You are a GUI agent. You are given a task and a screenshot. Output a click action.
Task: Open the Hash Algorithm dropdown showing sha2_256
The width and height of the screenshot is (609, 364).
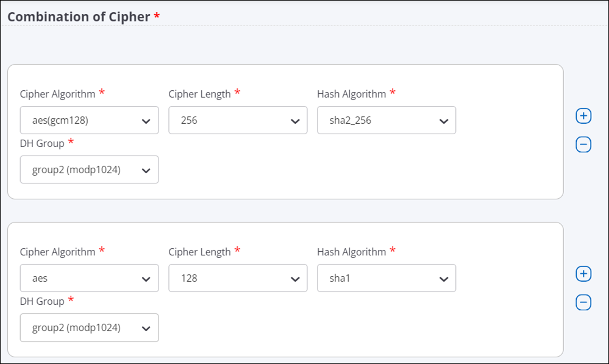coord(386,120)
